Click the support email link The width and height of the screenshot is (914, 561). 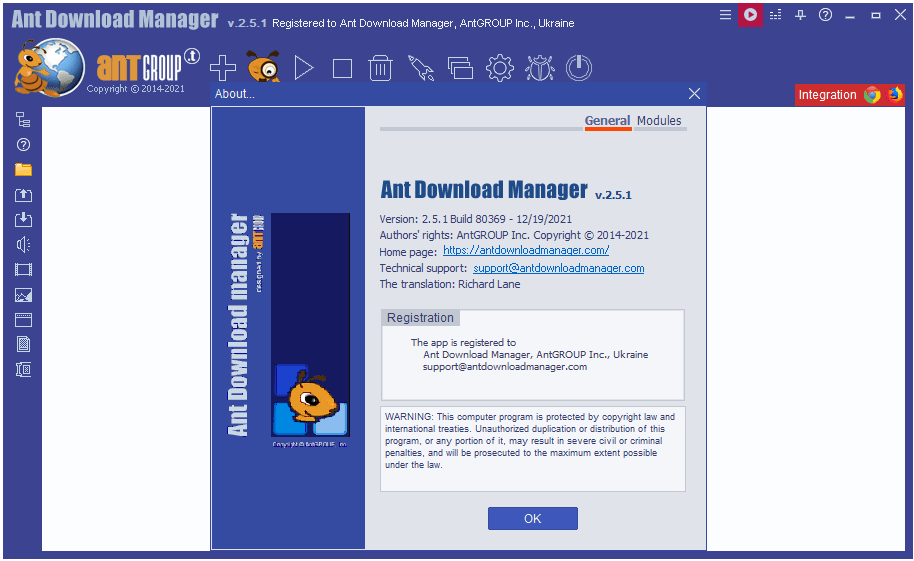click(558, 268)
